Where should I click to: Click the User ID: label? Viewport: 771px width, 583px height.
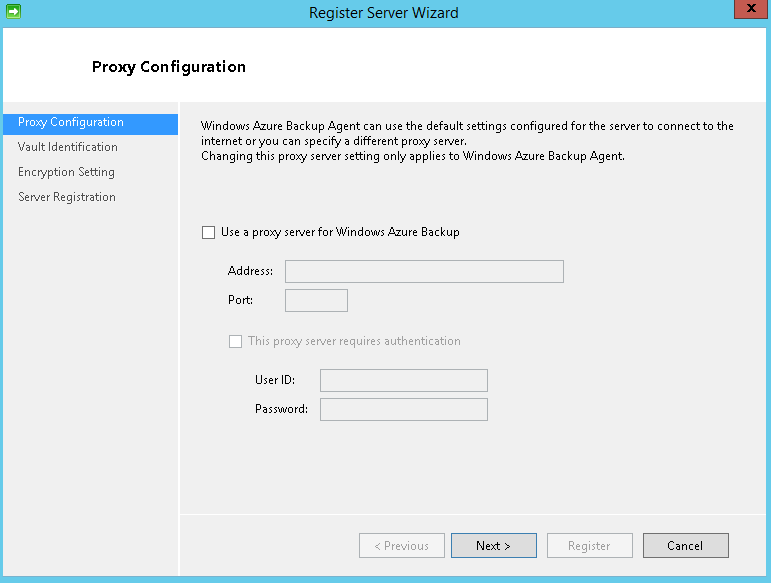[x=275, y=380]
